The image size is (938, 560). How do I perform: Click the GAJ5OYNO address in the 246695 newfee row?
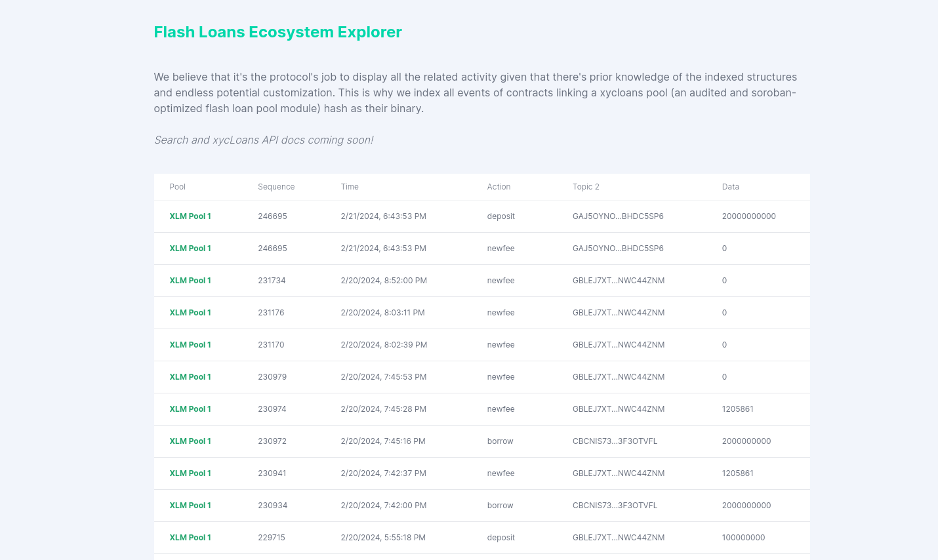point(618,249)
